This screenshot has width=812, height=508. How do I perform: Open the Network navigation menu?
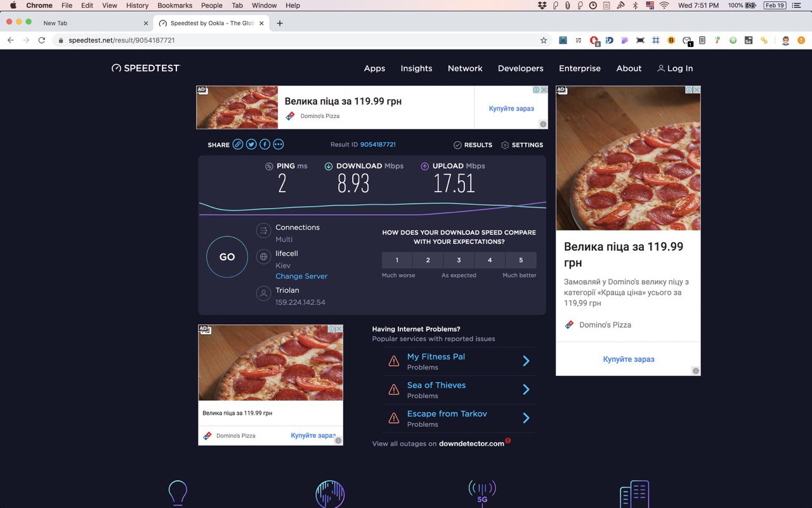[465, 69]
